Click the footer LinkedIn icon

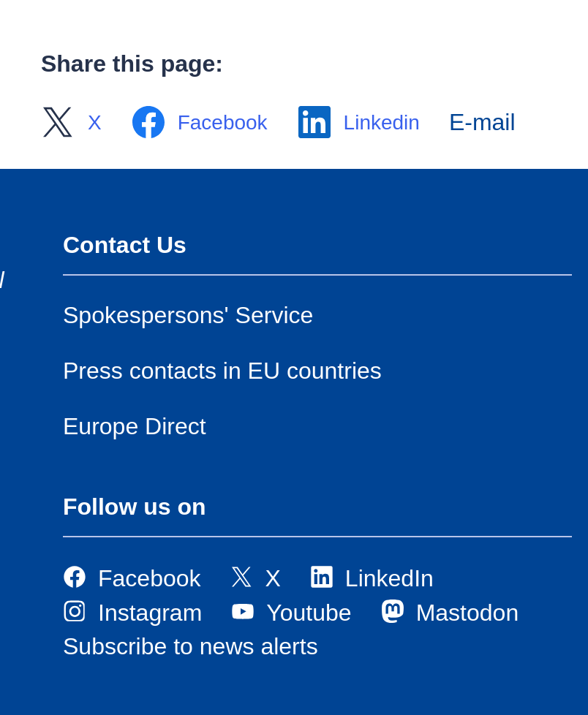322,577
